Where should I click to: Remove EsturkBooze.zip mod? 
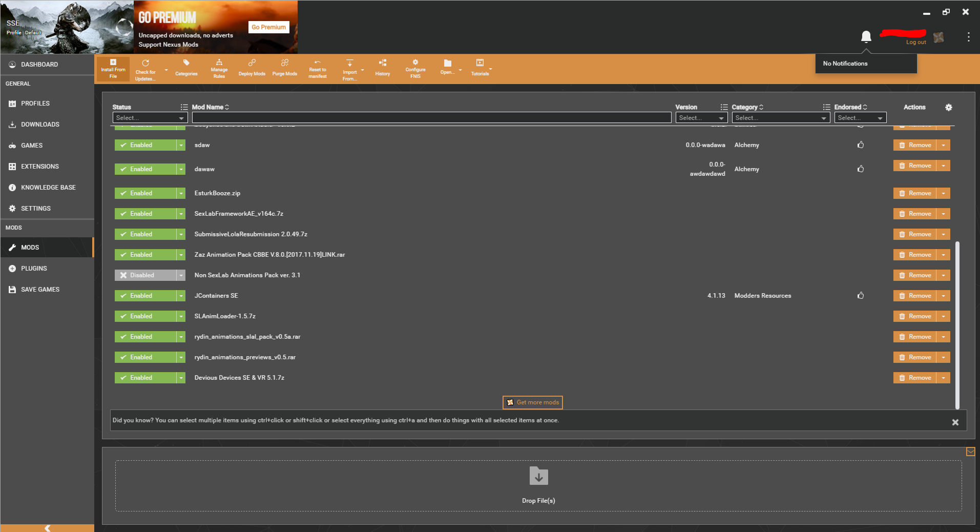(915, 193)
